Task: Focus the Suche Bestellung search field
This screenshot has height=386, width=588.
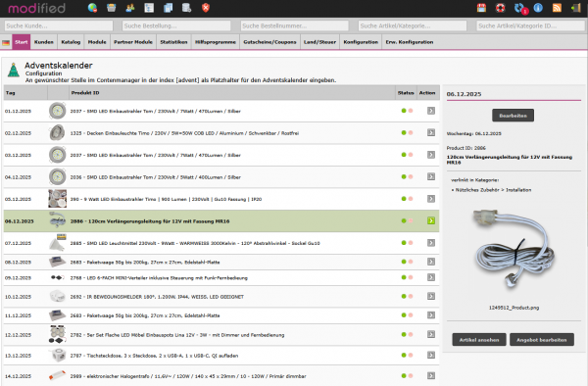Action: point(176,25)
